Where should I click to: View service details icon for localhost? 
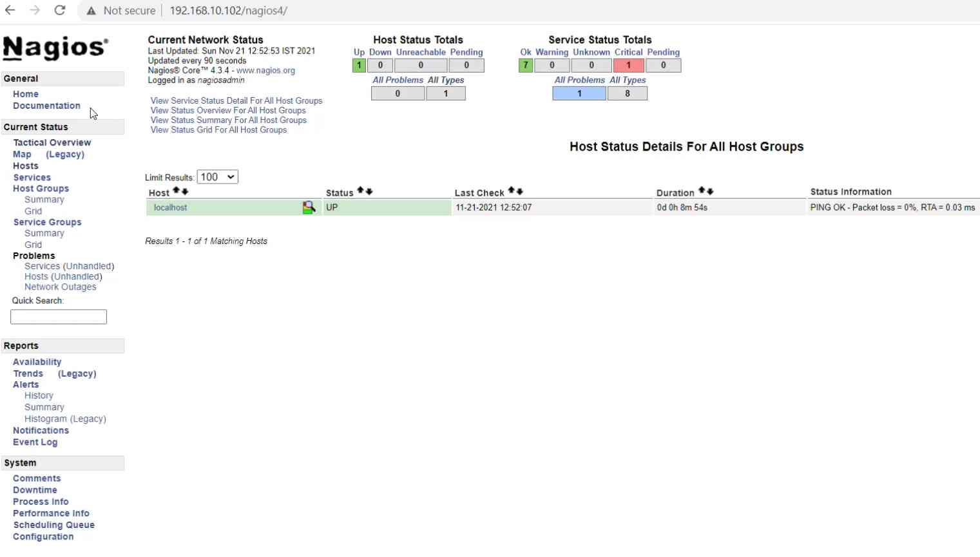pos(309,207)
